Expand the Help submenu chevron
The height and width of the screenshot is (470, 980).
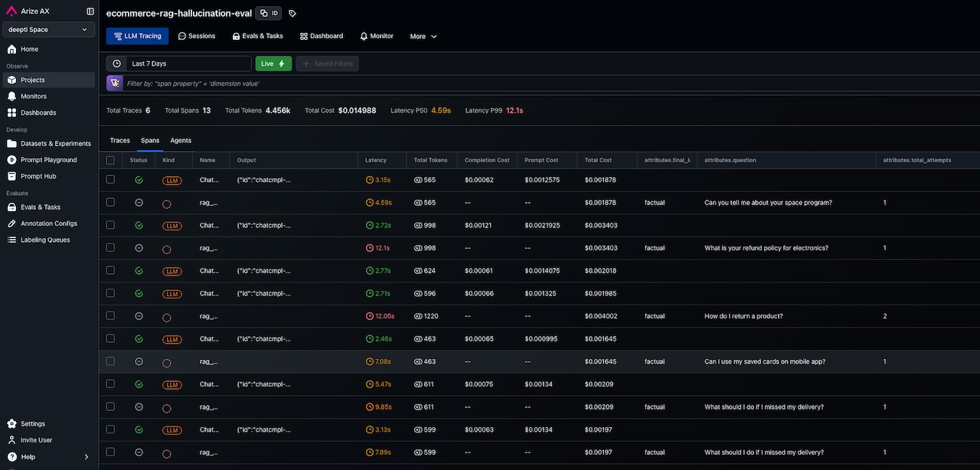[x=86, y=457]
